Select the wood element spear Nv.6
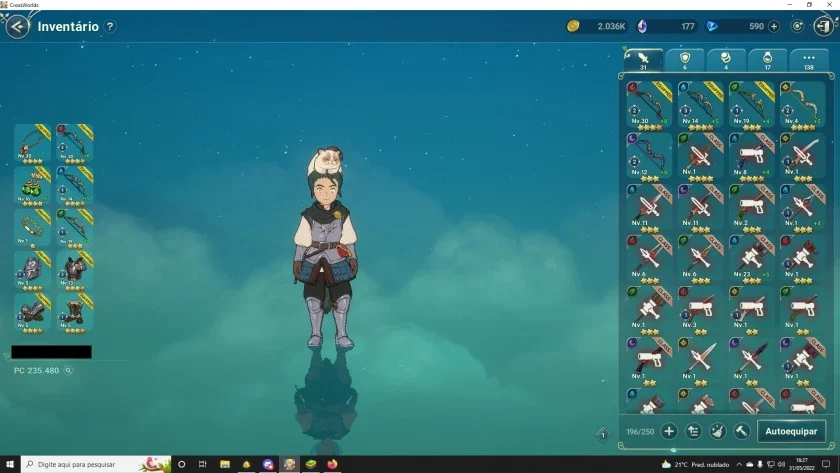This screenshot has height=473, width=840. point(700,259)
